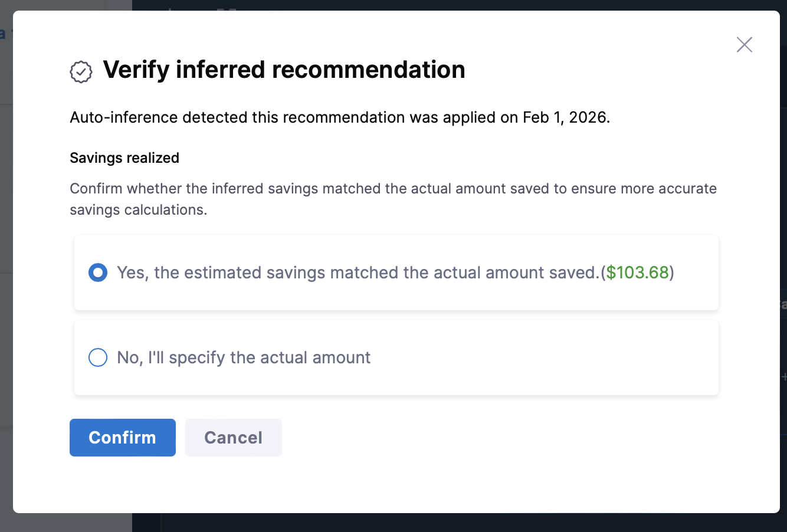Choose the No, specify actual amount radio
This screenshot has height=532, width=787.
[x=98, y=357]
